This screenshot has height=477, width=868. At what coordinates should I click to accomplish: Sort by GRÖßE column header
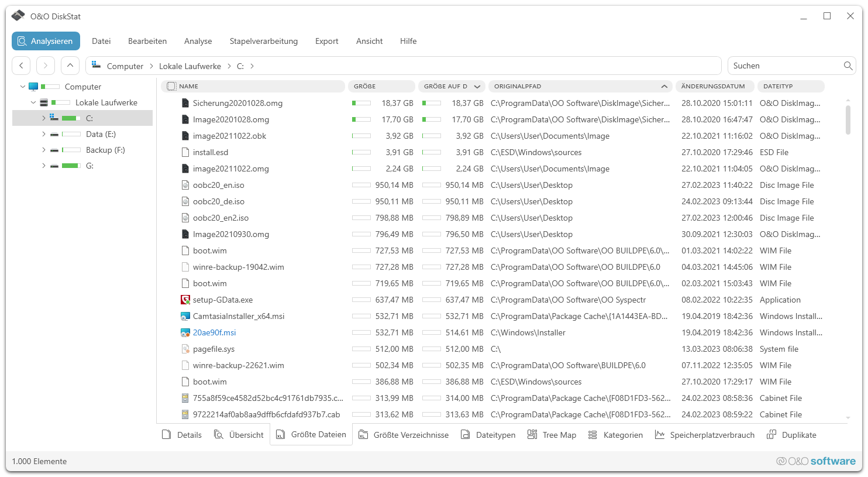(381, 86)
